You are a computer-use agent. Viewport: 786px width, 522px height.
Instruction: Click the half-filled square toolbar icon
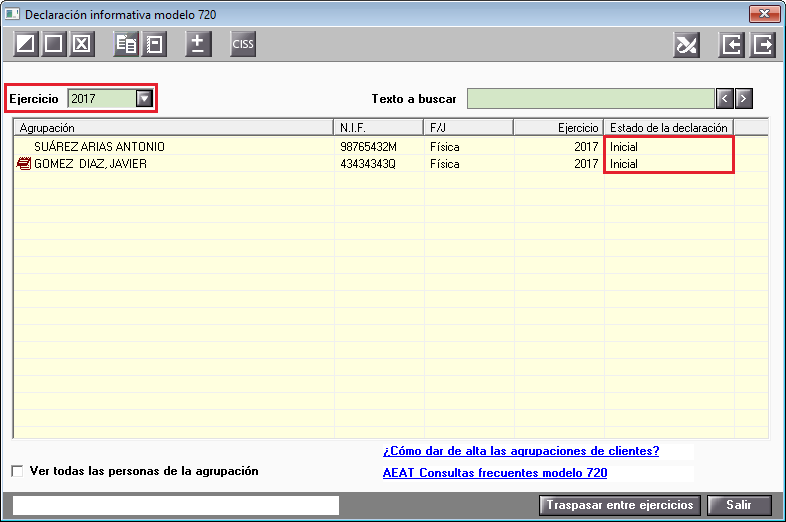tap(26, 44)
